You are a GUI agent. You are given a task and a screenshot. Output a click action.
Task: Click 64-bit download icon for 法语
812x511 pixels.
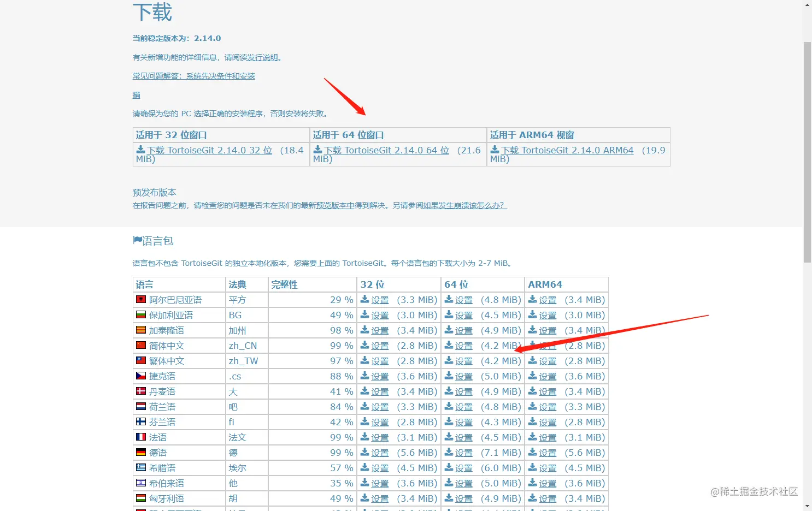pos(449,437)
